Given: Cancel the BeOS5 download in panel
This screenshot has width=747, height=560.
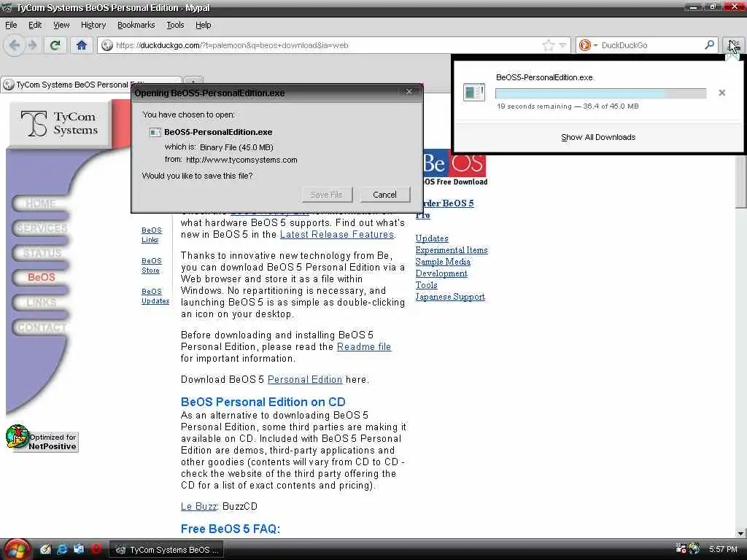Looking at the screenshot, I should pos(721,93).
